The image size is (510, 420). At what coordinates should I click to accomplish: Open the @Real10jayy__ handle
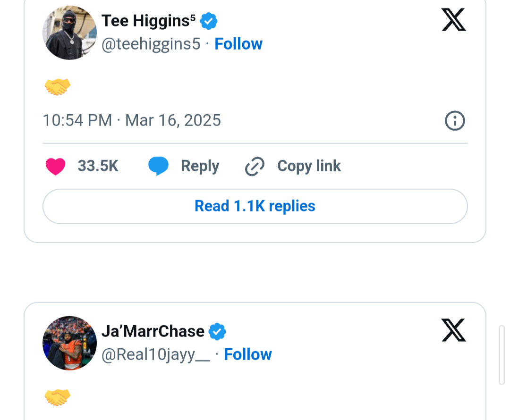coord(156,354)
